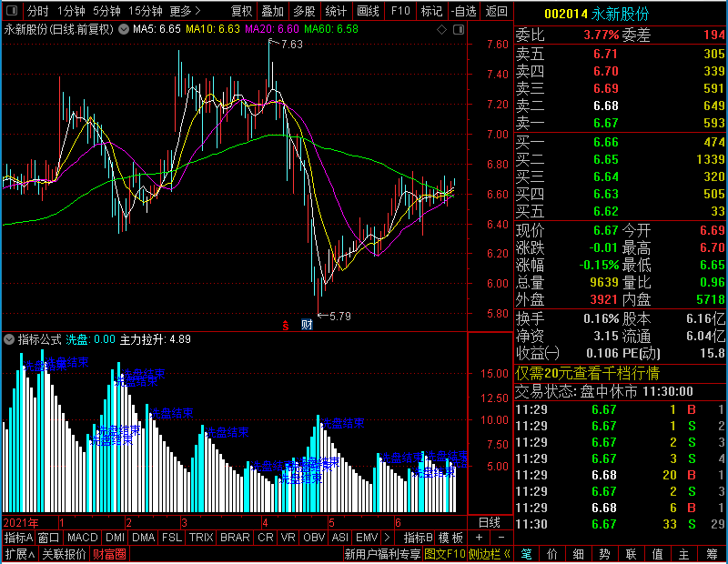Screen dimensions: 728x564
Task: Open the 关联报价 related quotes tab
Action: [x=64, y=554]
